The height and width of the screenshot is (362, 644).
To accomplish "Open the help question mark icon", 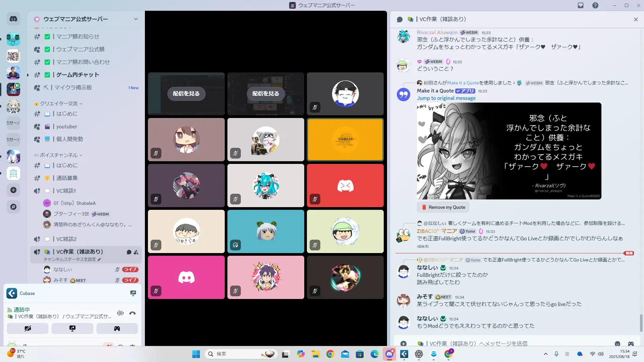I will coord(595,5).
